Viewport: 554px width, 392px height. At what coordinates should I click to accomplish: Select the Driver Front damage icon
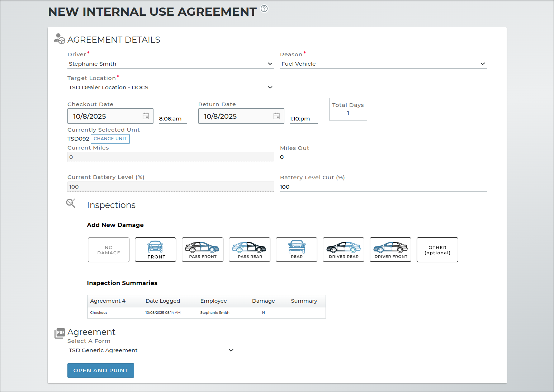tap(390, 250)
